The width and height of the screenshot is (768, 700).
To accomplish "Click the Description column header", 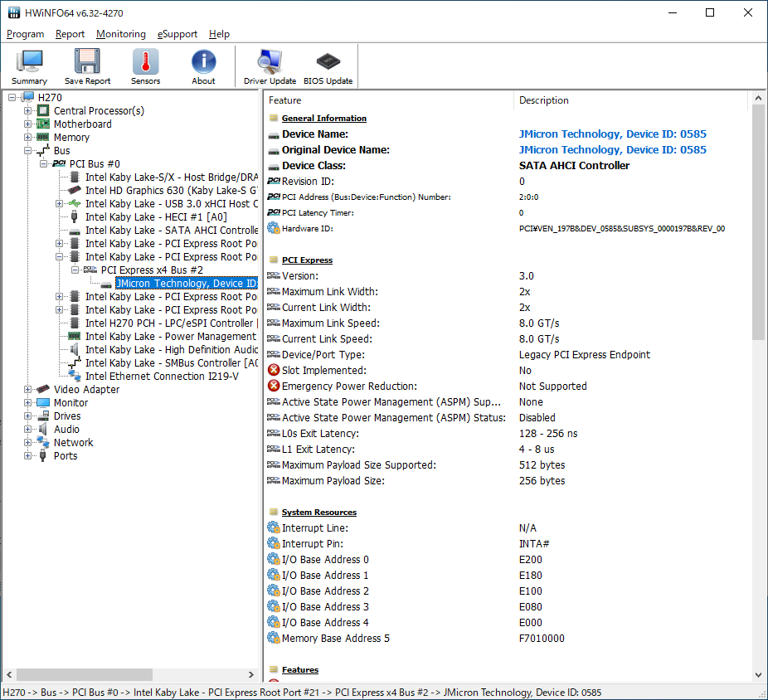I will click(631, 100).
